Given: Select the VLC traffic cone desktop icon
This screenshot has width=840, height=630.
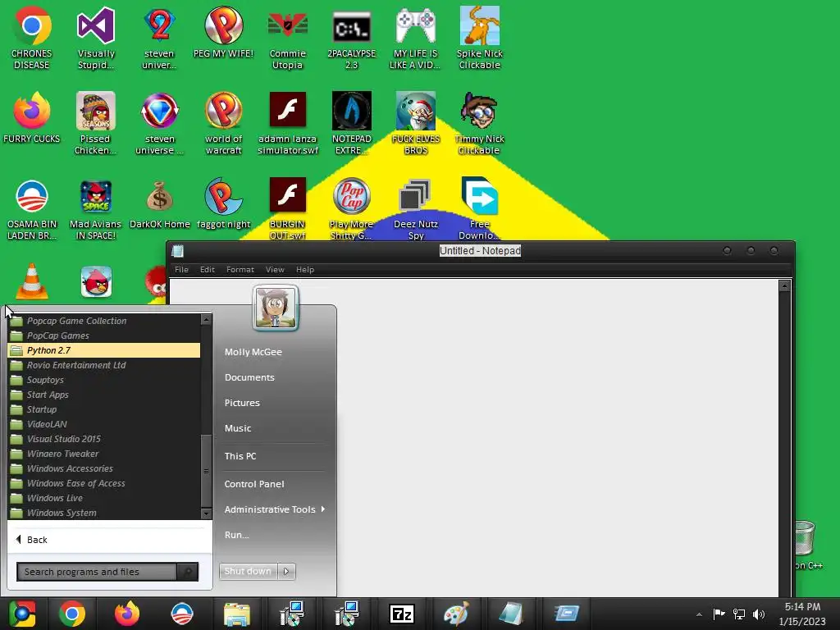Looking at the screenshot, I should coord(32,281).
